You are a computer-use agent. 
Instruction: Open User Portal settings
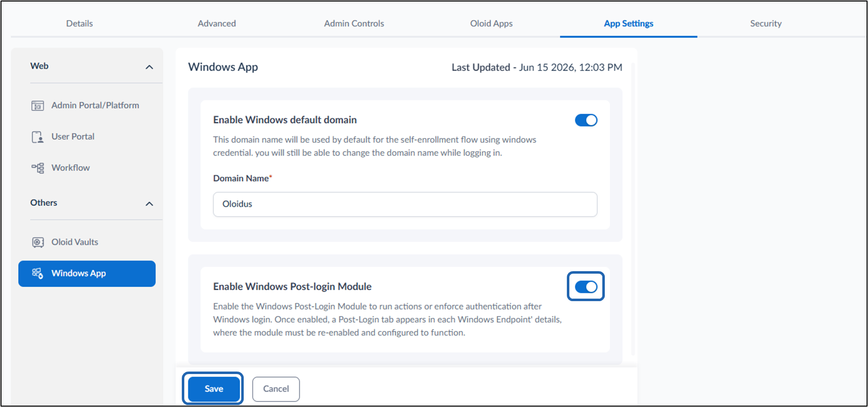[87, 137]
